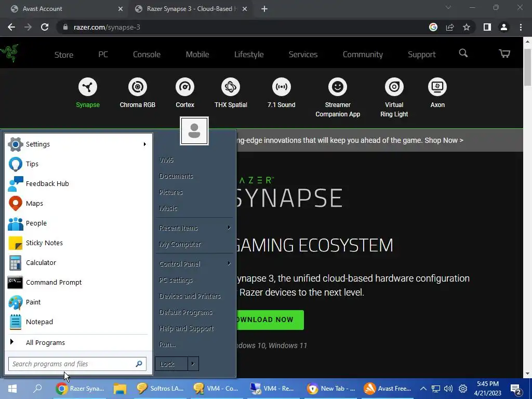
Task: Open the Virtual Ring Light icon
Action: click(x=394, y=87)
